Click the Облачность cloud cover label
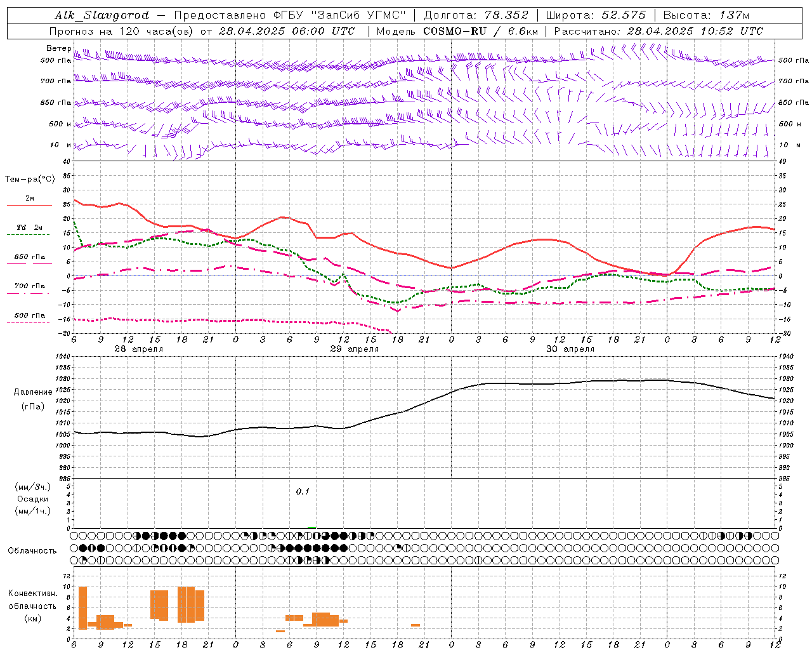Screen dimensions: 812x650 [x=32, y=550]
